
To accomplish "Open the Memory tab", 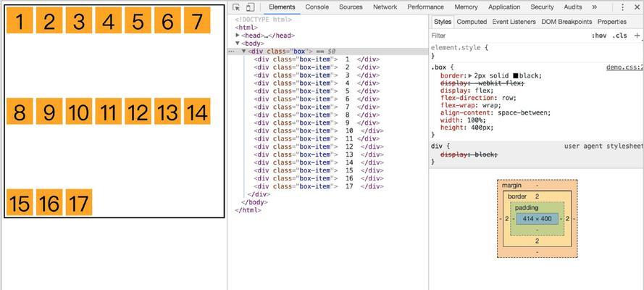I will coord(467,7).
